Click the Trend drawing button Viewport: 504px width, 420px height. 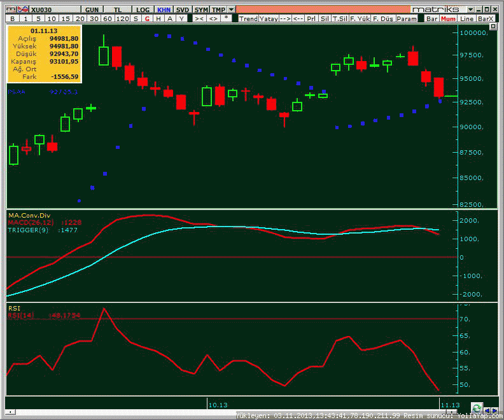248,19
